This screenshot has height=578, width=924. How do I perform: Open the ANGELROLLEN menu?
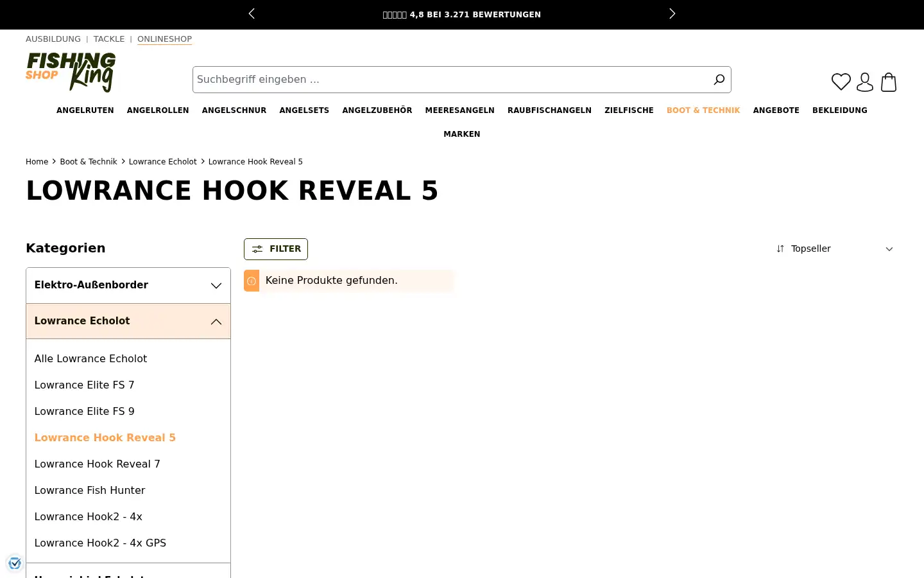[x=158, y=110]
